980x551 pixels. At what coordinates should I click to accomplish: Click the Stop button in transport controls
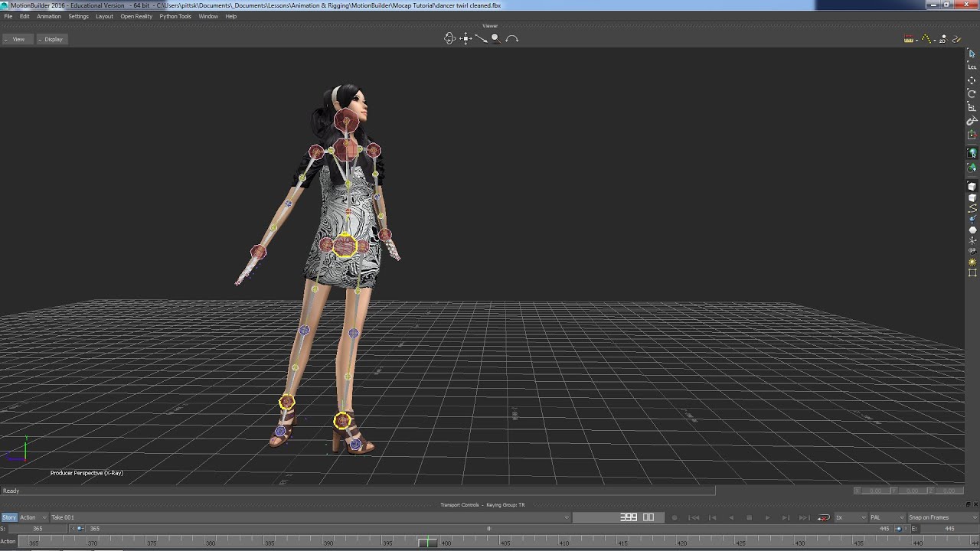[x=750, y=517]
